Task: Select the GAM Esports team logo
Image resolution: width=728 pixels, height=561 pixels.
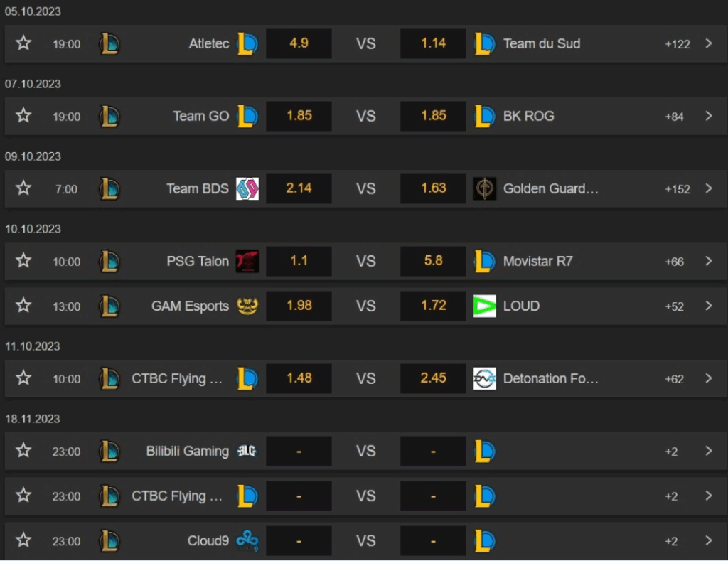Action: click(x=247, y=306)
